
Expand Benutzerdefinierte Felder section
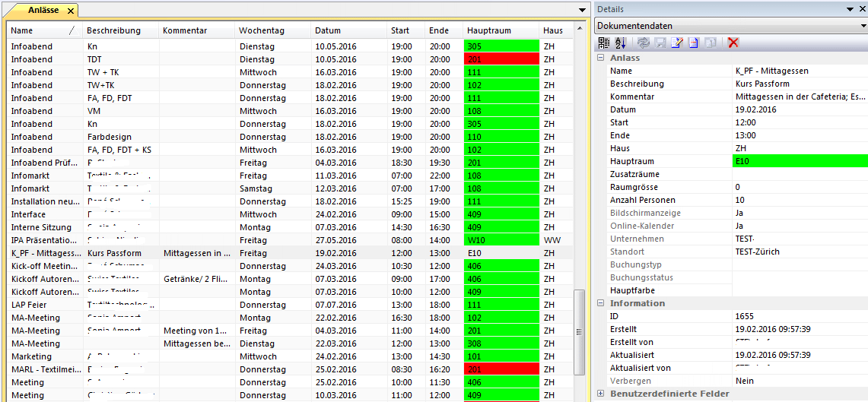601,394
